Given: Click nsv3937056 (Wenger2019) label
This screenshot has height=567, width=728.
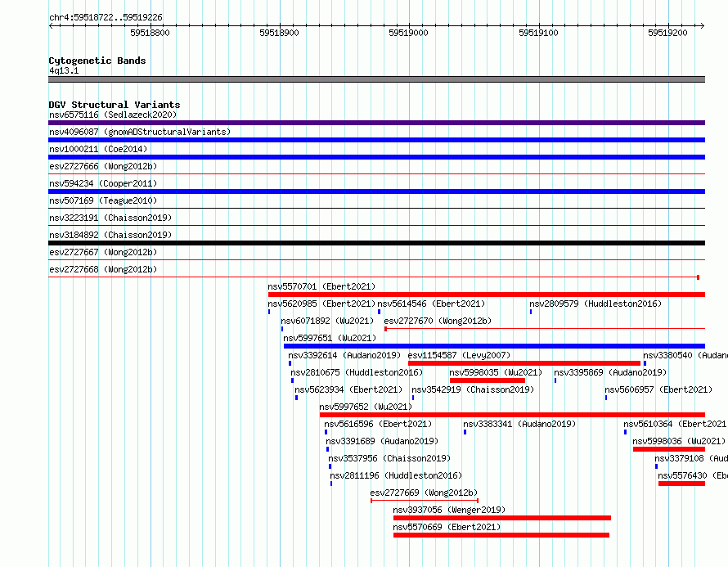Looking at the screenshot, I should pyautogui.click(x=449, y=510).
